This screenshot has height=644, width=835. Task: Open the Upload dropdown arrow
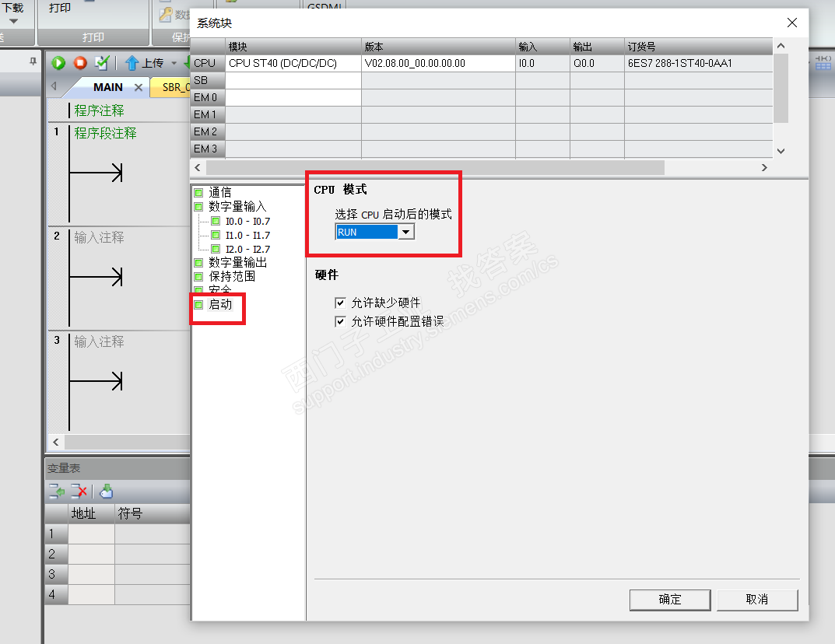174,63
